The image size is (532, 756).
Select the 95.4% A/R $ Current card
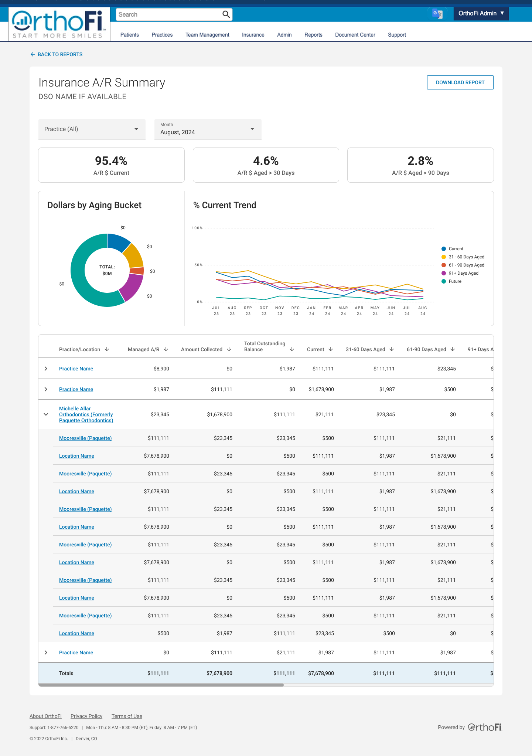[111, 165]
